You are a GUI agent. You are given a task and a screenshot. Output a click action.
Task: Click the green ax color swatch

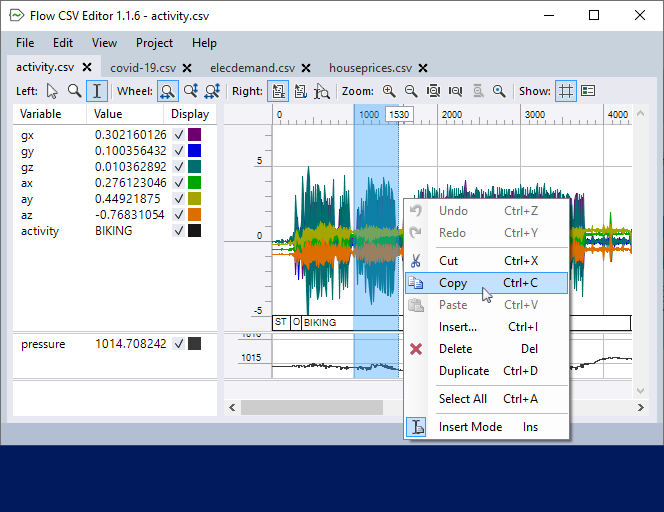click(x=194, y=183)
